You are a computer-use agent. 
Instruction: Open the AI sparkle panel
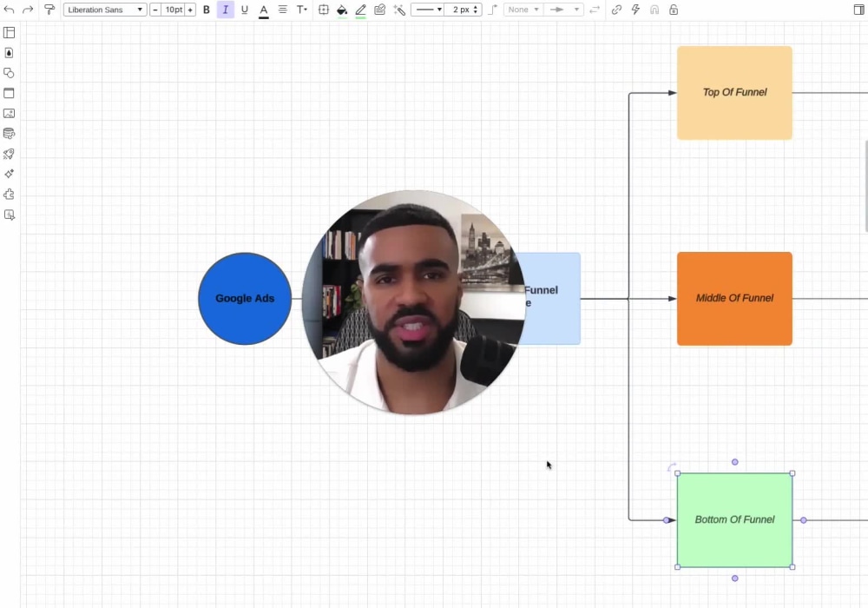(x=9, y=174)
